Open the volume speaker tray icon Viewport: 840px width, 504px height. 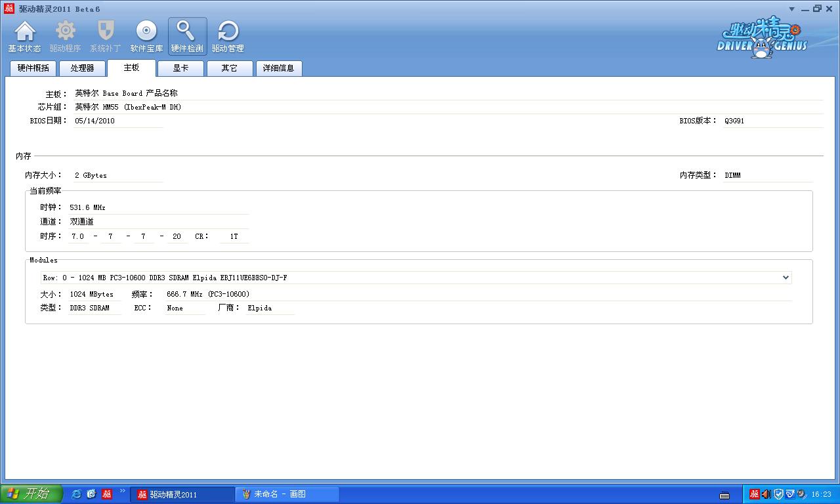766,494
